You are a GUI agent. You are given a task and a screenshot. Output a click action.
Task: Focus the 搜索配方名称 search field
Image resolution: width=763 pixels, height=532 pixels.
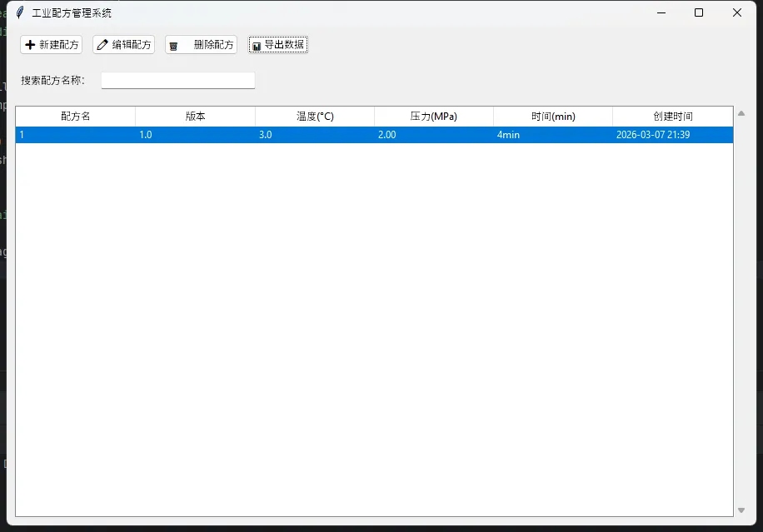click(x=177, y=81)
